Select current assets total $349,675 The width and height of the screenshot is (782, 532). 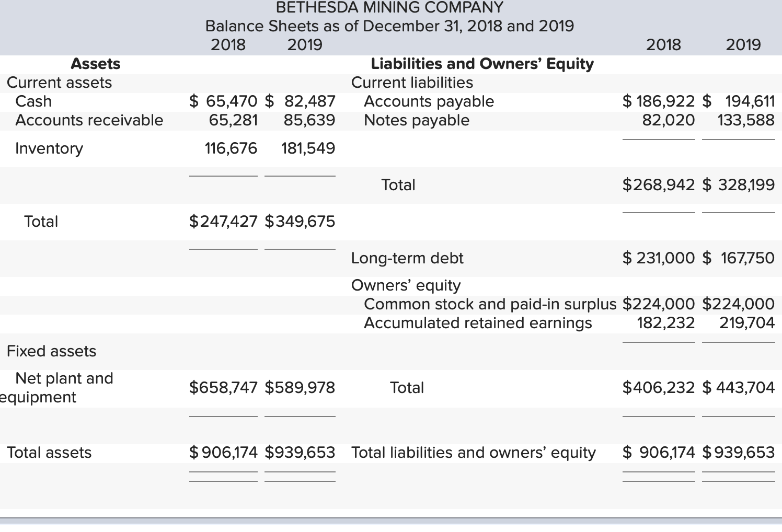pos(300,222)
